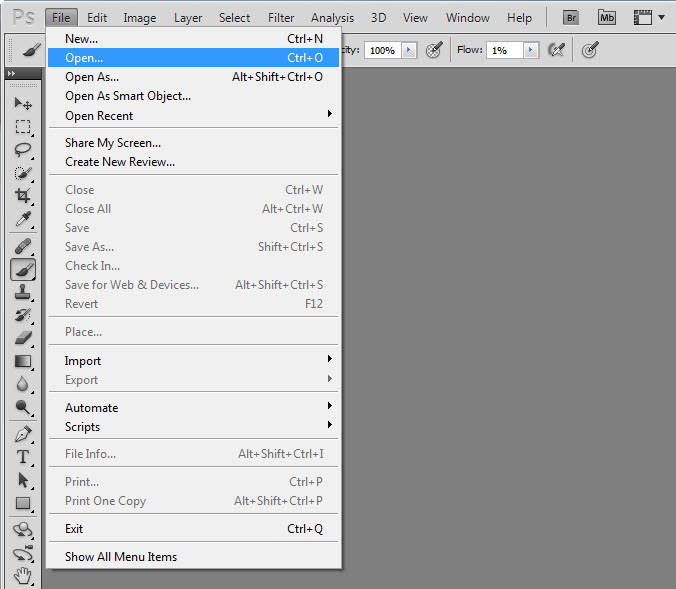Select the Brush tool in toolbox

[x=23, y=269]
